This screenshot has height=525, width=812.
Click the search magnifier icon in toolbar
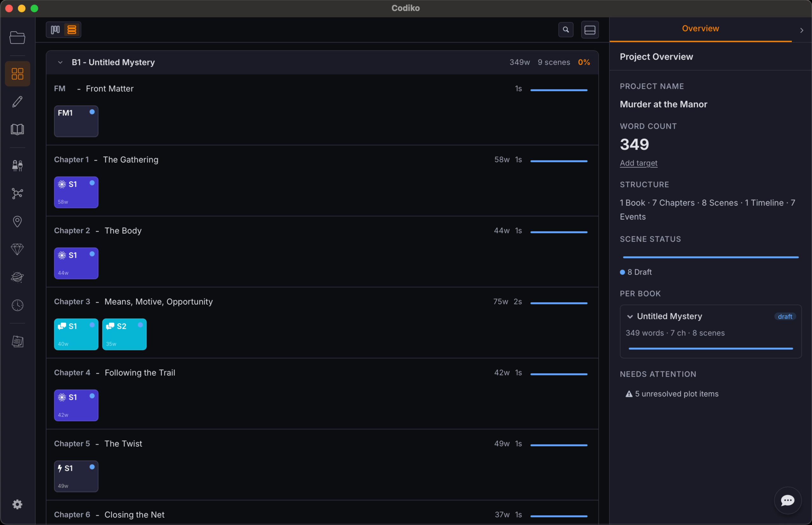coord(566,30)
